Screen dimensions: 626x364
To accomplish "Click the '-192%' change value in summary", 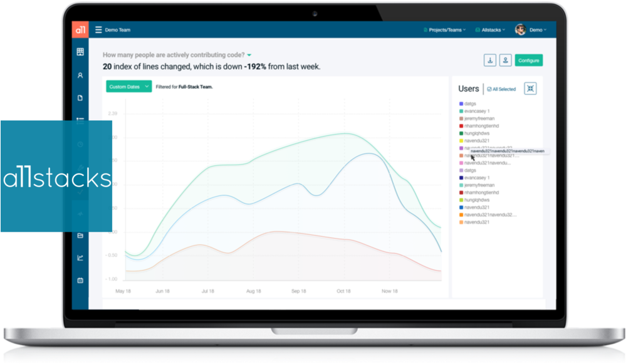I will (254, 66).
